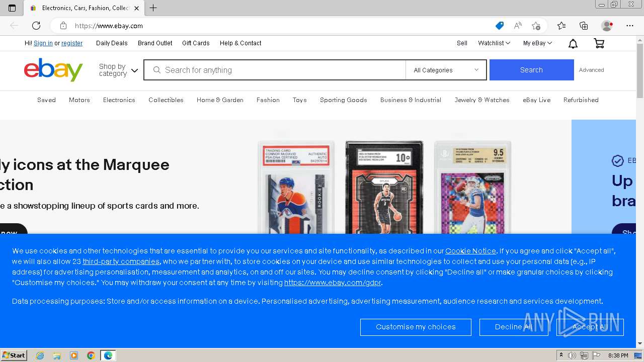
Task: Go to the eBay home logo
Action: click(x=53, y=70)
